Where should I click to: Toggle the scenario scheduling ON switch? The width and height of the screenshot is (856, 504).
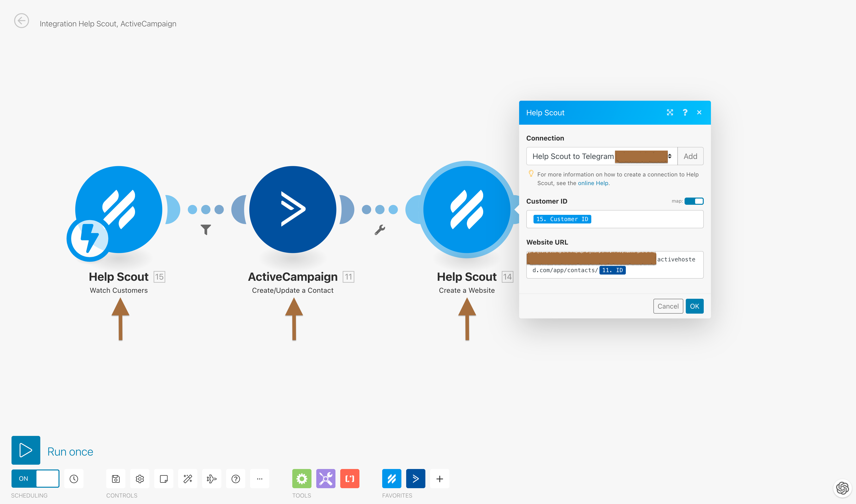(x=35, y=479)
